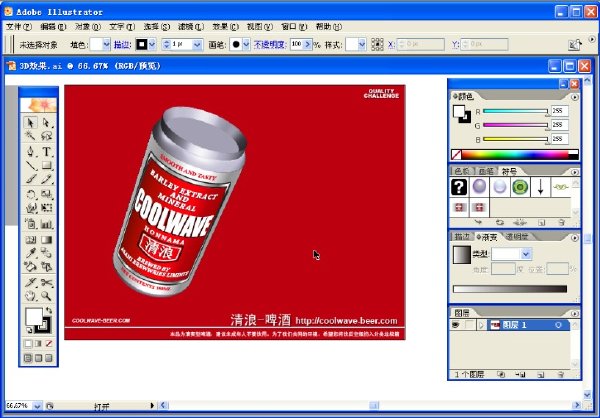Choose the Scale tool
The image size is (600, 418).
pos(46,194)
